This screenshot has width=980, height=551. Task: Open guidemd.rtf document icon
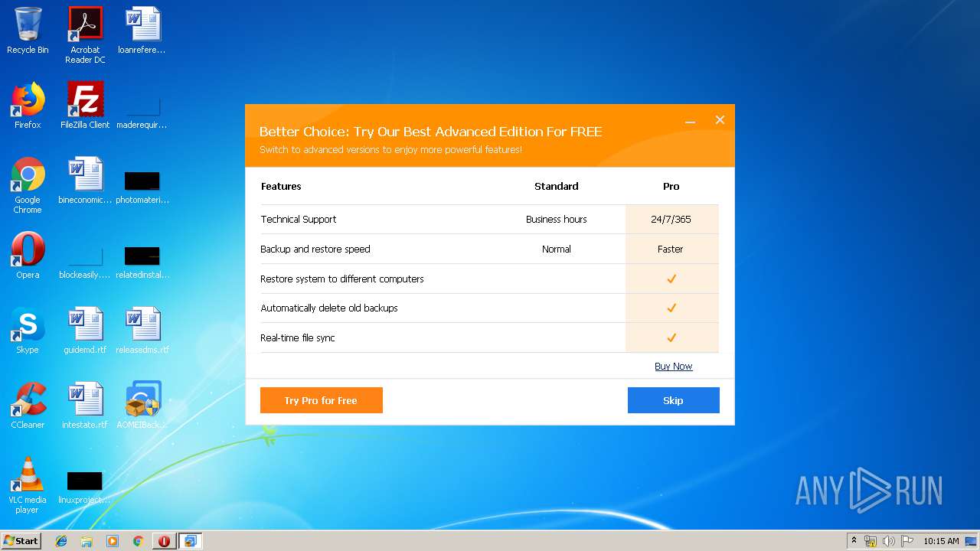(x=85, y=331)
